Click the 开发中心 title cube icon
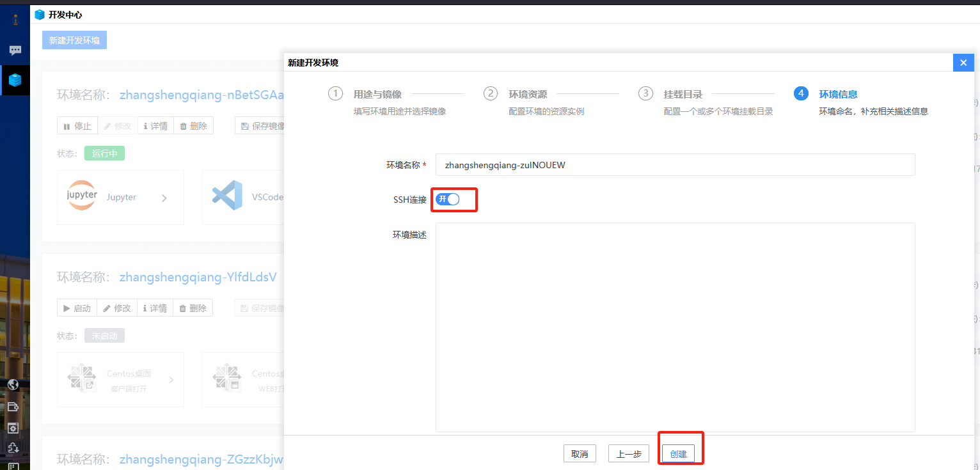The height and width of the screenshot is (470, 980). tap(40, 14)
